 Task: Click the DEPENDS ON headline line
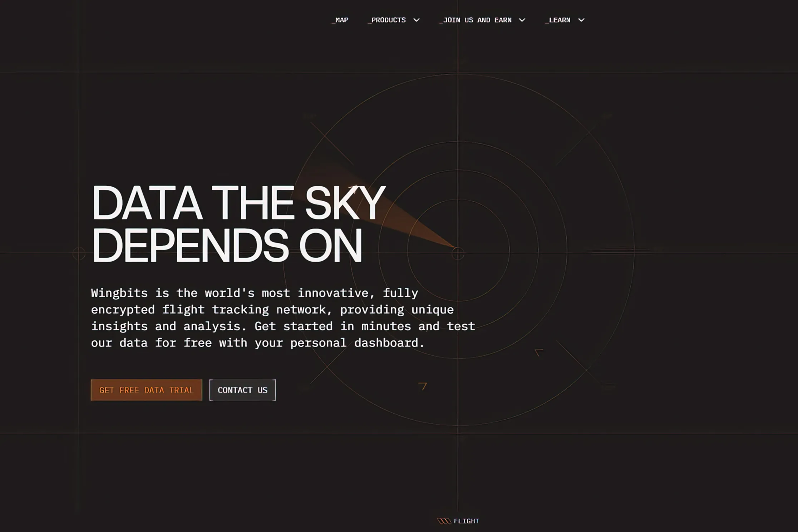(227, 245)
